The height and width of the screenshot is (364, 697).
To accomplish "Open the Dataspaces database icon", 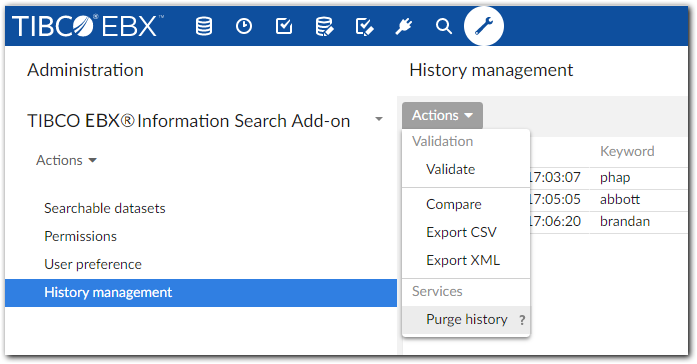I will [204, 26].
